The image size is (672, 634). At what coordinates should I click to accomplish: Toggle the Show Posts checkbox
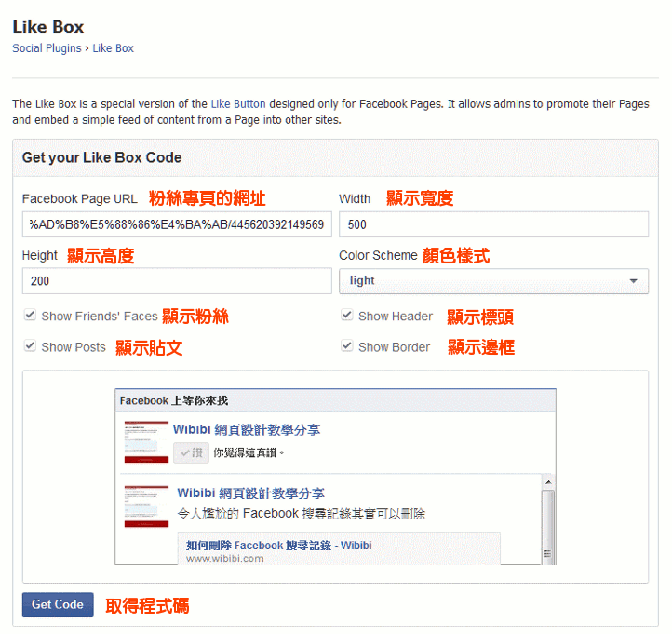31,347
